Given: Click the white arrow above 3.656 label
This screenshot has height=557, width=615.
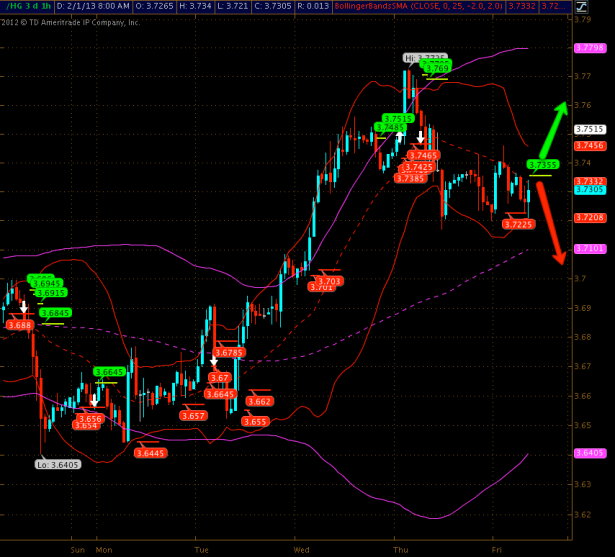Looking at the screenshot, I should pos(95,401).
